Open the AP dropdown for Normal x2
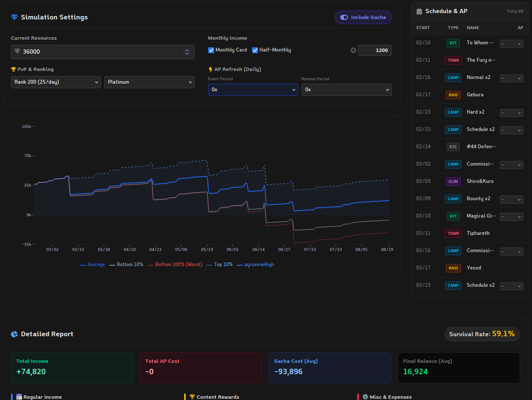The width and height of the screenshot is (532, 400). [x=512, y=78]
